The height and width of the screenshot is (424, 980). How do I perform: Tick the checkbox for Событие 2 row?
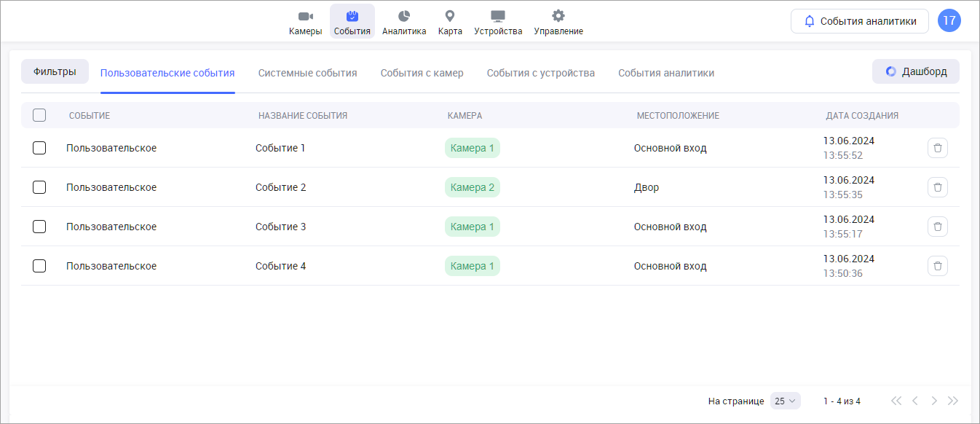pyautogui.click(x=39, y=187)
